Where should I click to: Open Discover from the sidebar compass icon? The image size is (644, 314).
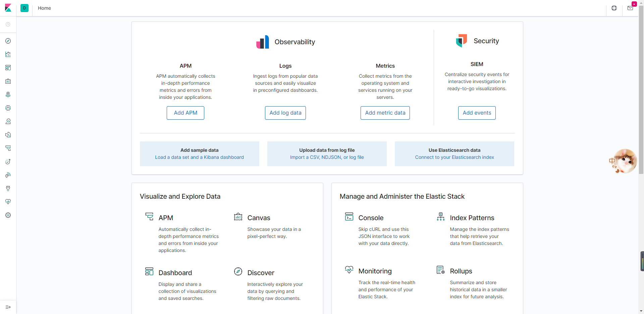coord(8,41)
